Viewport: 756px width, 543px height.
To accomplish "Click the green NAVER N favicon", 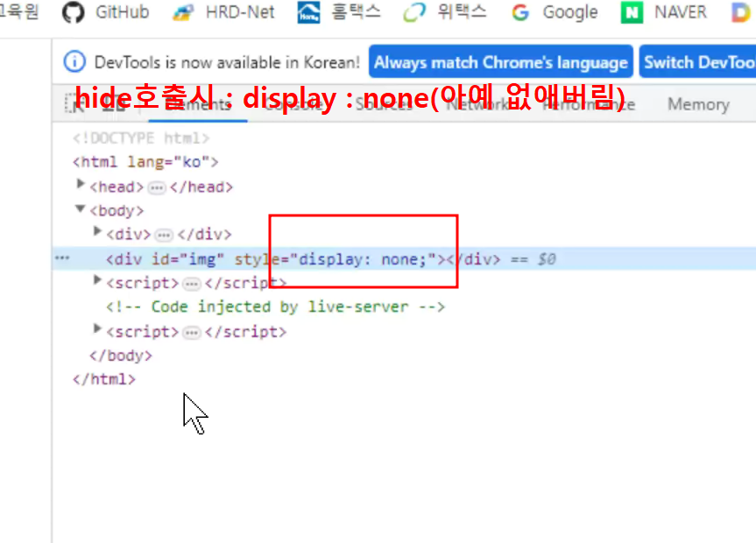I will click(632, 12).
